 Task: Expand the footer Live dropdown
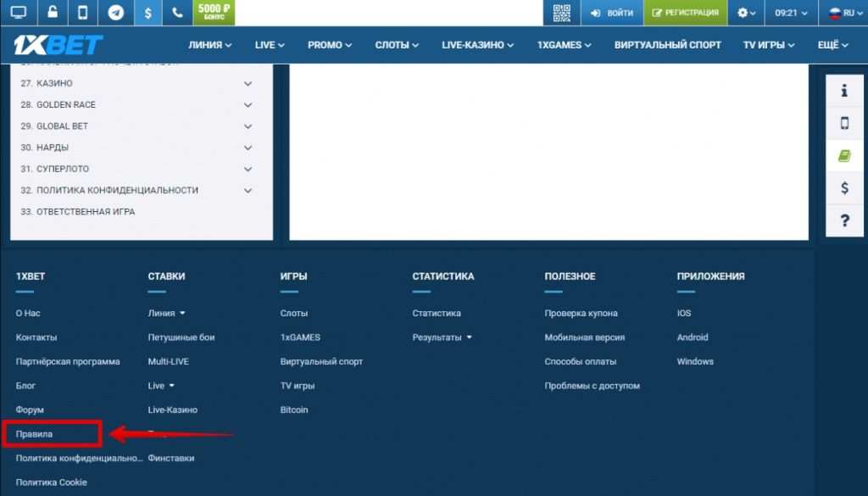tap(161, 386)
